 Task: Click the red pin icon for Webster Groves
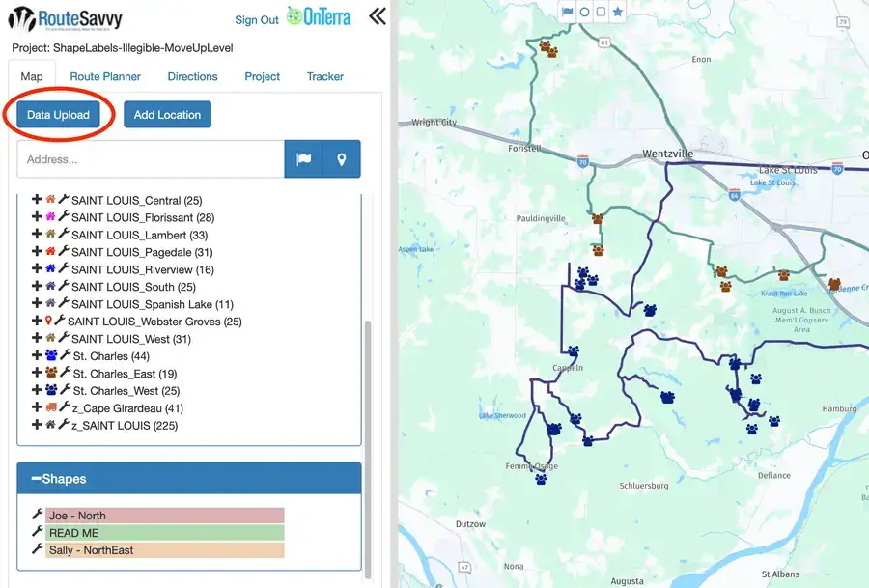point(49,321)
